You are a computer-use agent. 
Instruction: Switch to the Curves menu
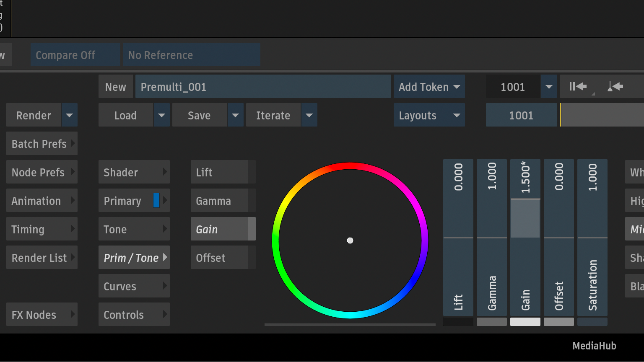[x=134, y=286]
